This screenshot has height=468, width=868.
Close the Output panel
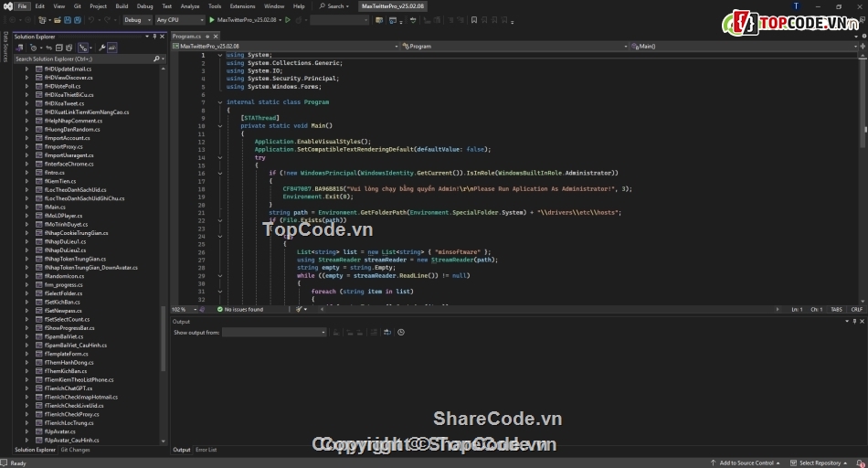(862, 321)
